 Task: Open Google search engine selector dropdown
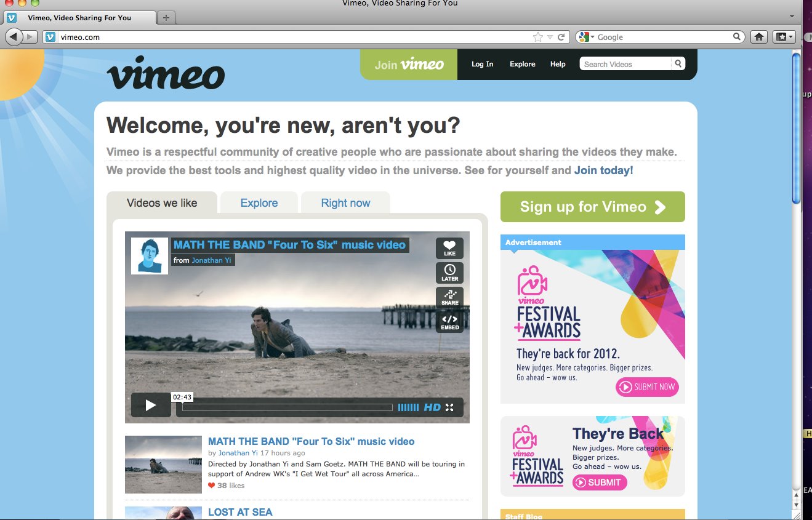pyautogui.click(x=586, y=37)
